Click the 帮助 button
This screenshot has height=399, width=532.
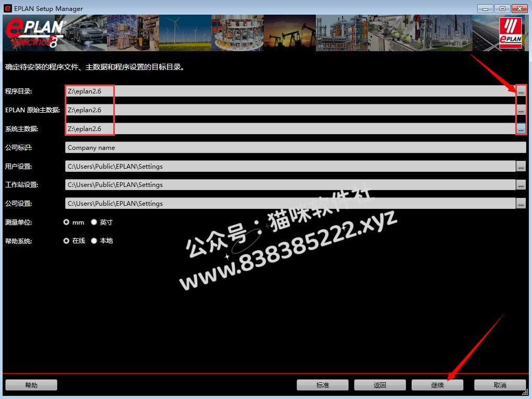click(31, 385)
